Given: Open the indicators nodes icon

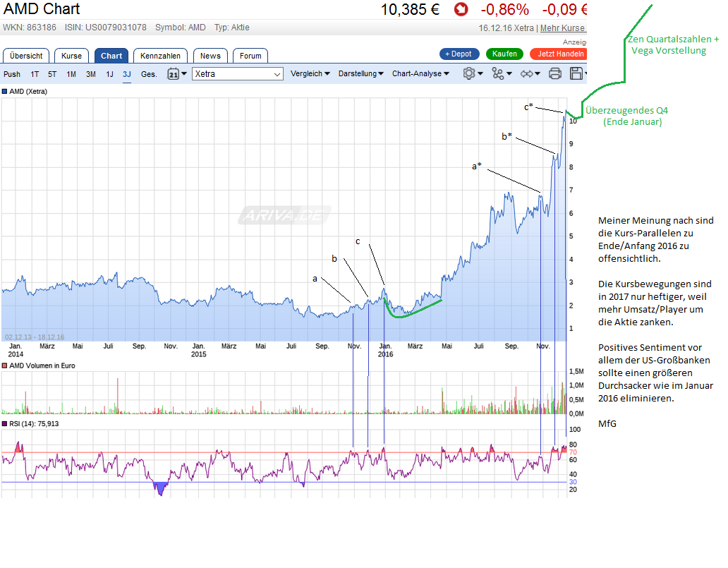Looking at the screenshot, I should pos(498,73).
